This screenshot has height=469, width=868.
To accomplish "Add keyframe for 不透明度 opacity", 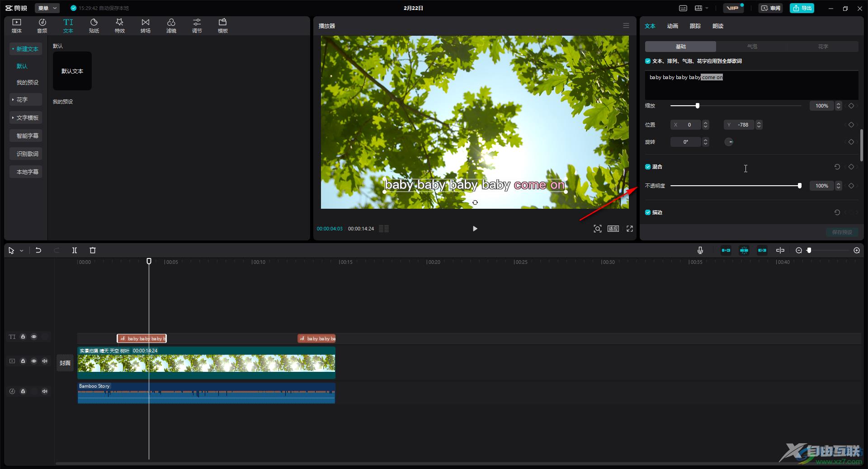I will coord(851,186).
